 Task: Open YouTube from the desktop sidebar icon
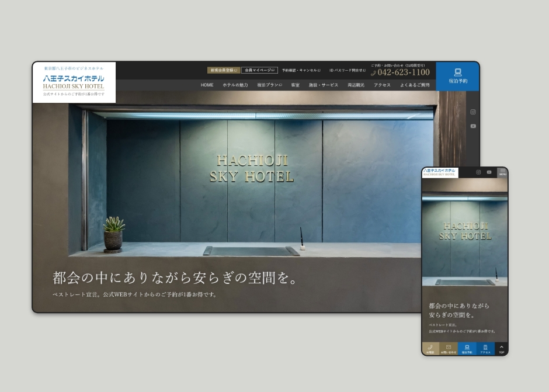point(473,125)
